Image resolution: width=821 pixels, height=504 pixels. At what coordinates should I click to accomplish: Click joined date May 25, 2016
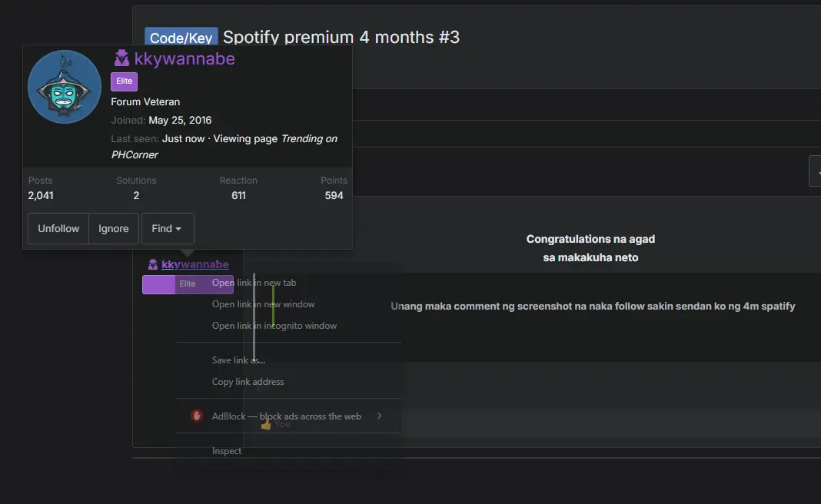tap(180, 121)
